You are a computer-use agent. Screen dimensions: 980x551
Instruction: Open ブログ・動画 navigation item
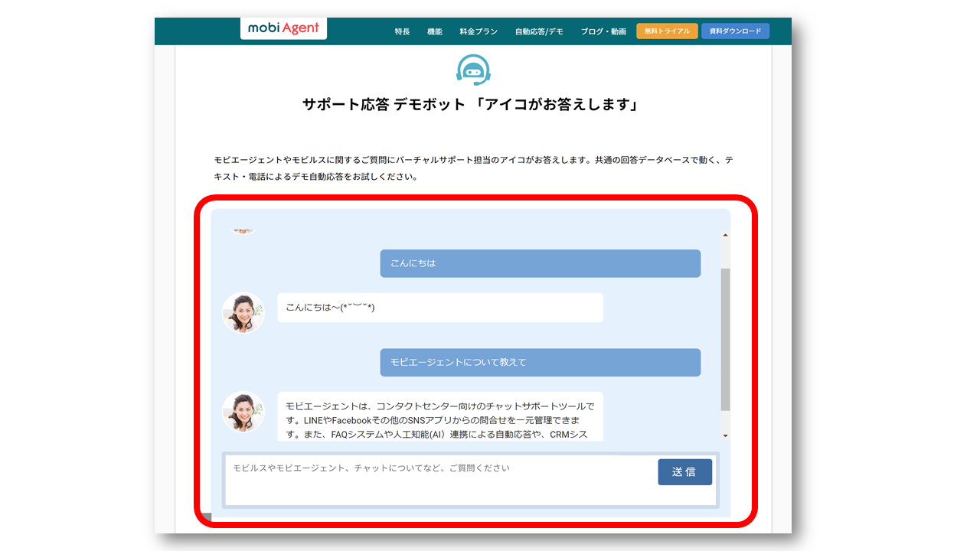pos(603,31)
